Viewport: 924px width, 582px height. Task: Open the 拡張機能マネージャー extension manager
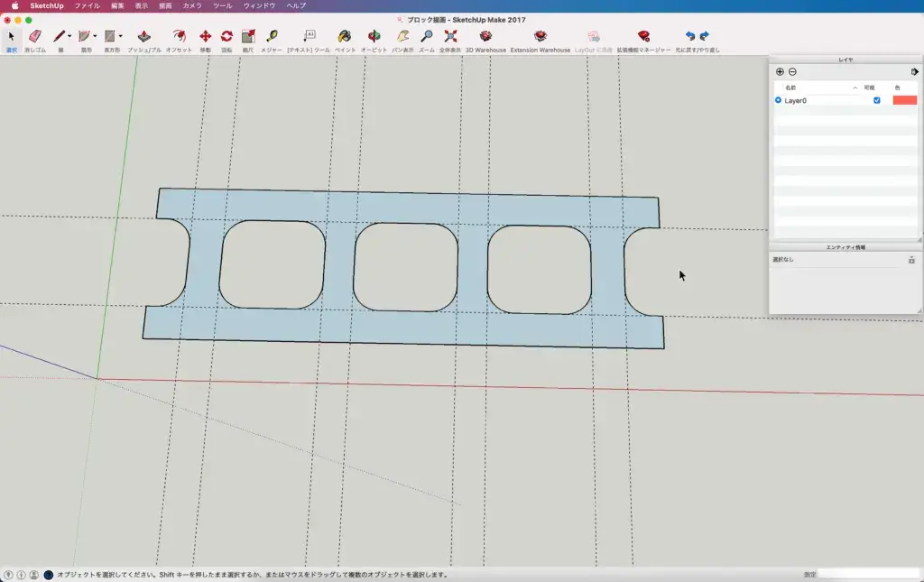pos(643,36)
